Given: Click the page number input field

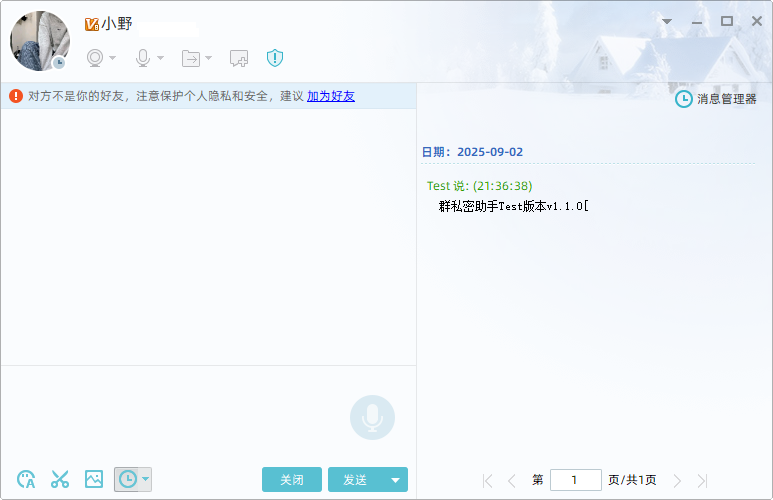Looking at the screenshot, I should click(575, 480).
